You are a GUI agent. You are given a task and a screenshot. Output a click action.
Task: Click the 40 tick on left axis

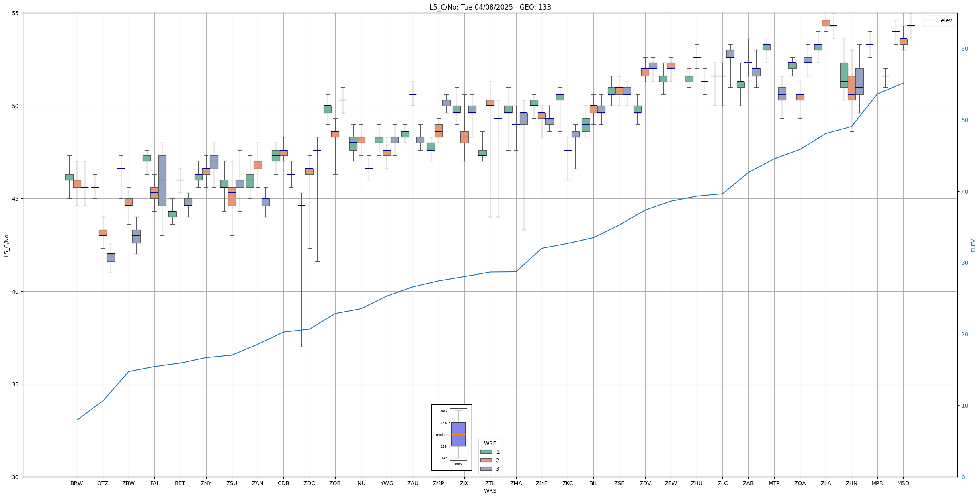pyautogui.click(x=16, y=292)
